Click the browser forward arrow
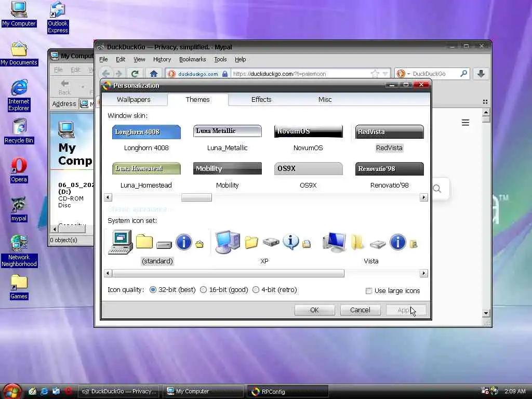The height and width of the screenshot is (399, 532). (118, 74)
